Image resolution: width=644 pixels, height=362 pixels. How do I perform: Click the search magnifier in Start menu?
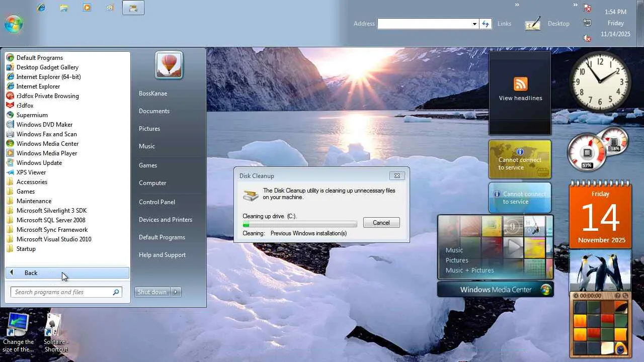[x=116, y=292]
